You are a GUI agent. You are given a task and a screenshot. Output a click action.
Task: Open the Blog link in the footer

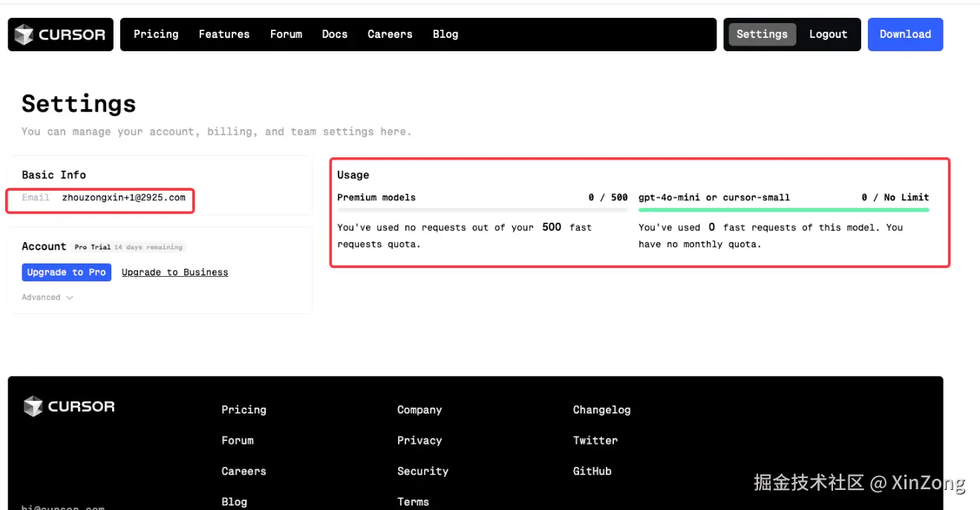tap(234, 502)
